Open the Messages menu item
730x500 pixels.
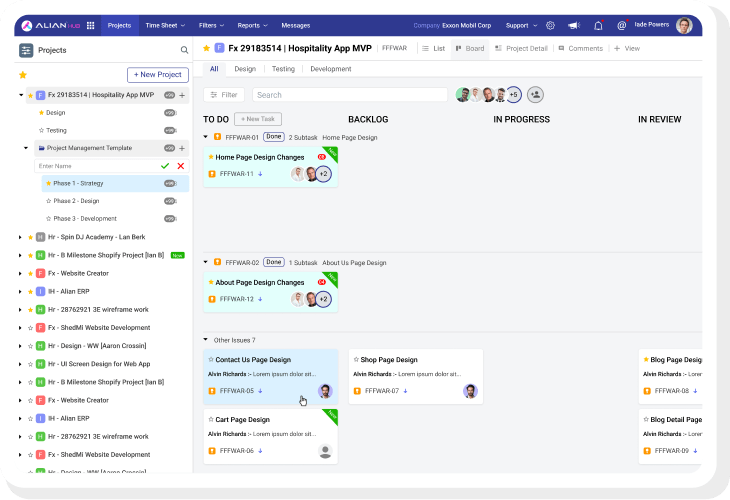click(296, 26)
